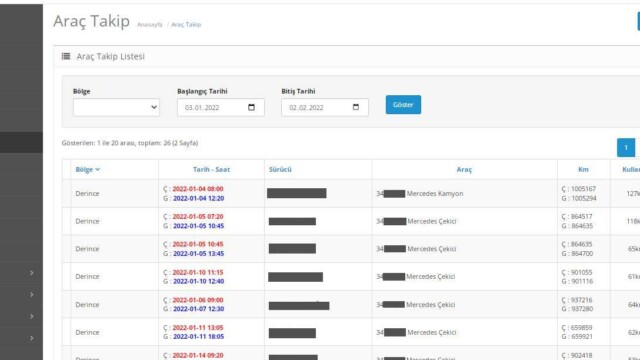Open calendar picker for end date 02.02.2022
Image resolution: width=640 pixels, height=360 pixels.
point(356,107)
